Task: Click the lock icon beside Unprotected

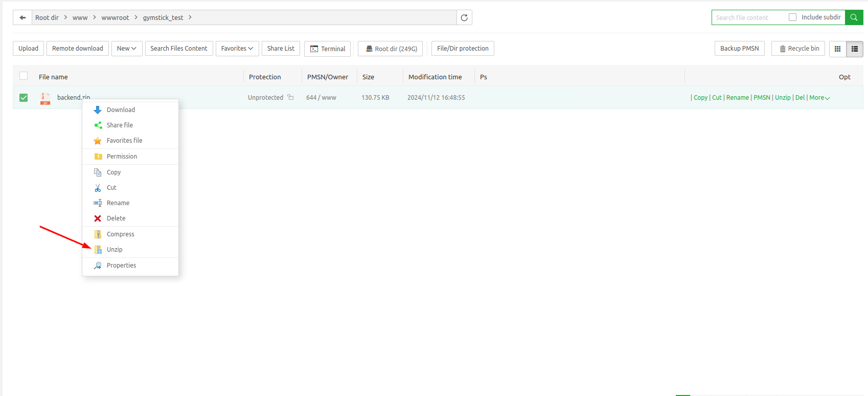Action: [290, 97]
